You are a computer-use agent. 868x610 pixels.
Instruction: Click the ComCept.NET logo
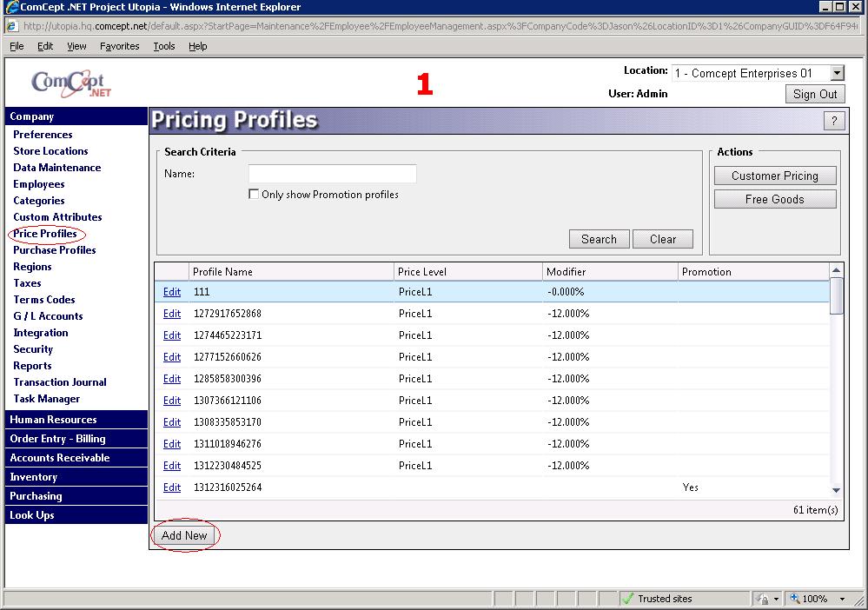72,83
